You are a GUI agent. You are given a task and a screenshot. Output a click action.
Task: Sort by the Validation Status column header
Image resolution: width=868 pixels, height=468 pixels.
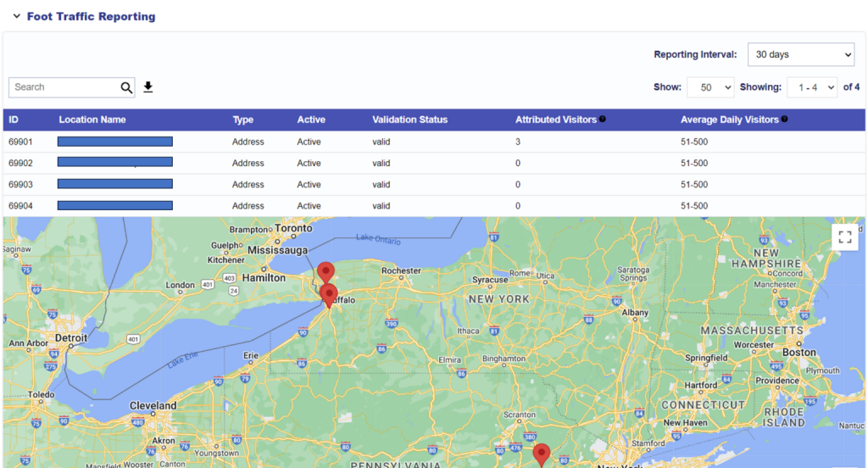tap(409, 120)
